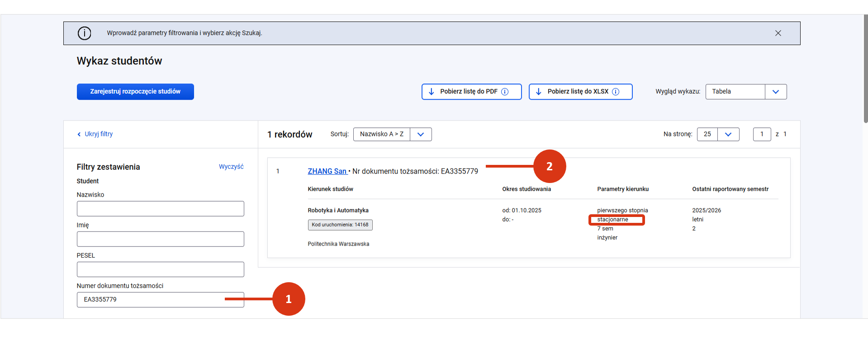The image size is (868, 342).
Task: Open the Sortuj Nazwisko A > Z dropdown
Action: (392, 134)
